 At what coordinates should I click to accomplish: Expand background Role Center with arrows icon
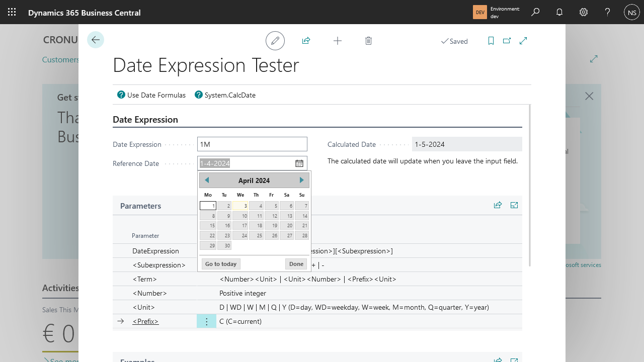594,59
